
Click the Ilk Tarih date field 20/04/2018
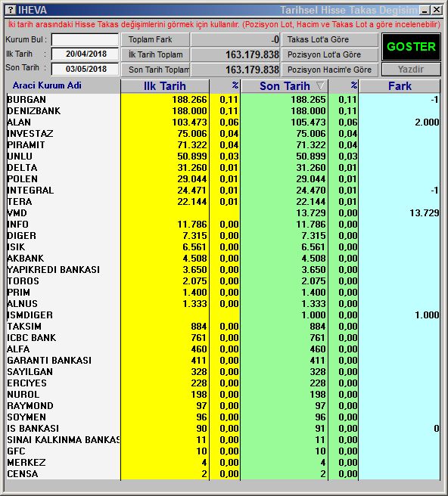[x=86, y=54]
